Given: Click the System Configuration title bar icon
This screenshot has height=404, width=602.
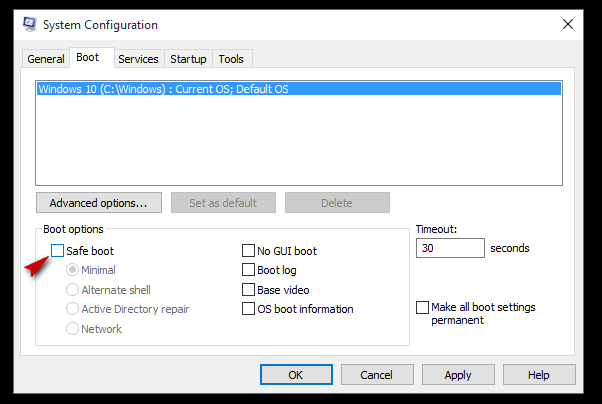Looking at the screenshot, I should [x=30, y=24].
